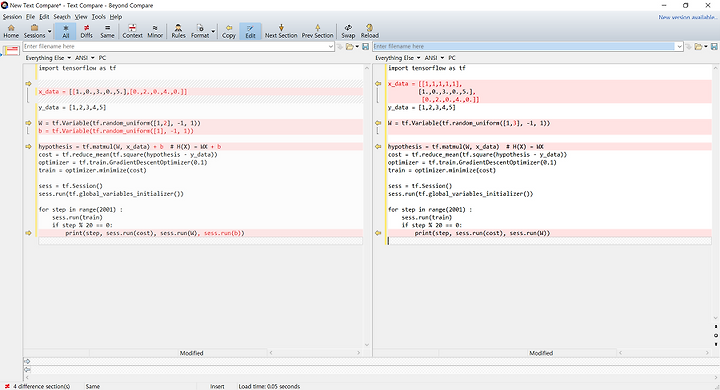Open the Sessions button
This screenshot has width=720, height=390.
[x=34, y=31]
